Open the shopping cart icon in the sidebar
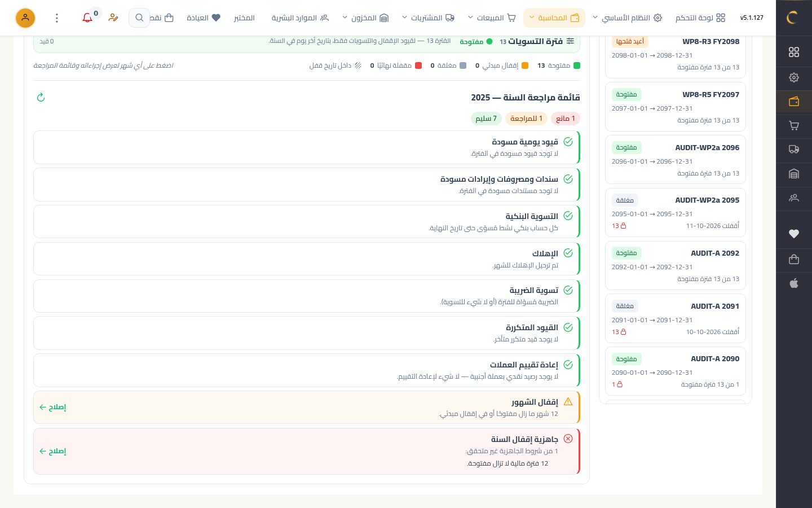 [794, 125]
